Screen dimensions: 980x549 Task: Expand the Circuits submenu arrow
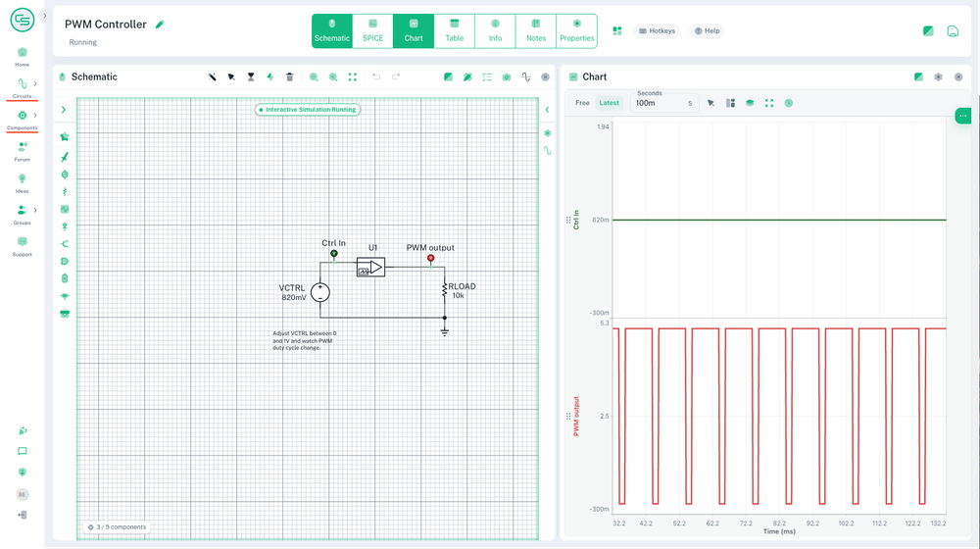[x=35, y=83]
